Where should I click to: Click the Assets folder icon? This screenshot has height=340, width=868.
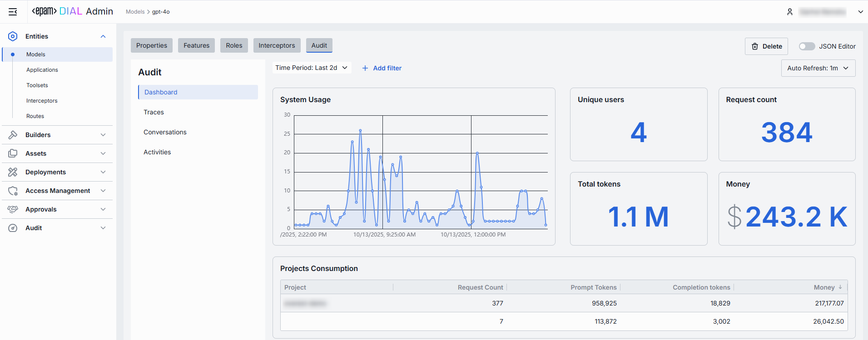point(13,153)
